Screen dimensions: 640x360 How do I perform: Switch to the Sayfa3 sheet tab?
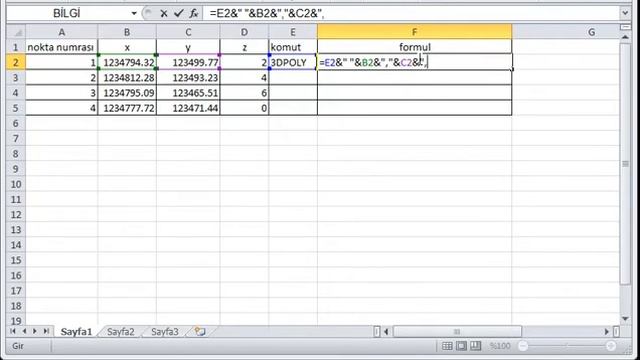coord(164,332)
